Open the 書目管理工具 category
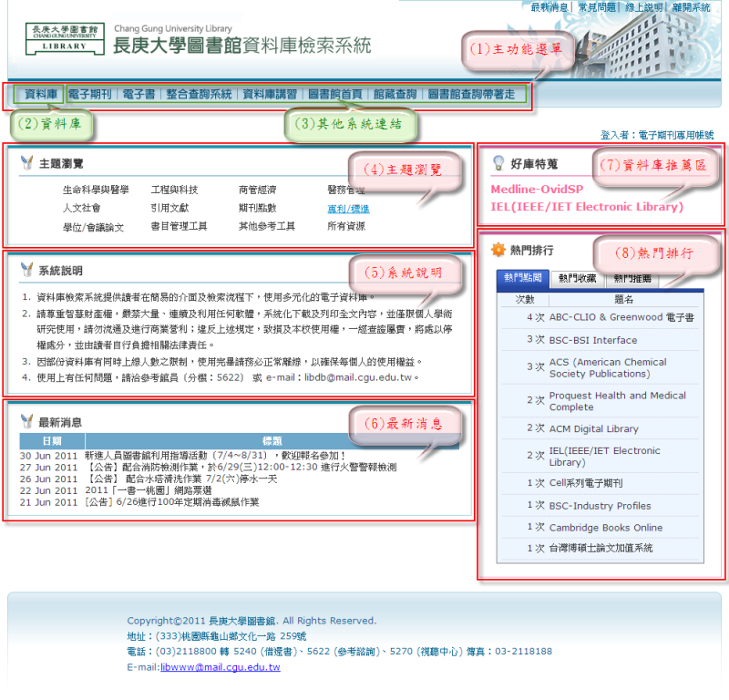Image resolution: width=729 pixels, height=700 pixels. point(179,226)
